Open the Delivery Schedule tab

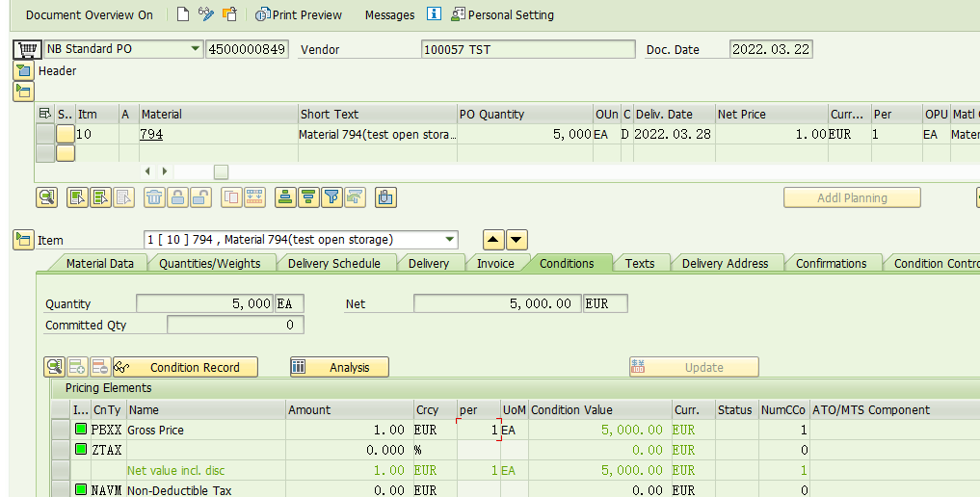[x=333, y=264]
